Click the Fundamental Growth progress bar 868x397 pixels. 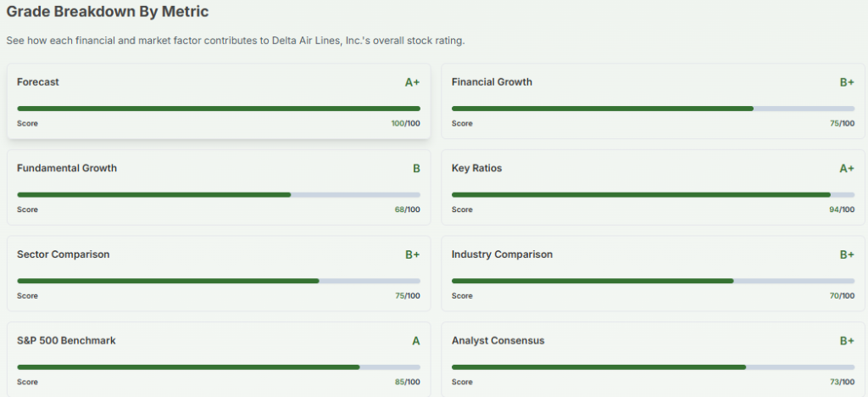coord(219,194)
